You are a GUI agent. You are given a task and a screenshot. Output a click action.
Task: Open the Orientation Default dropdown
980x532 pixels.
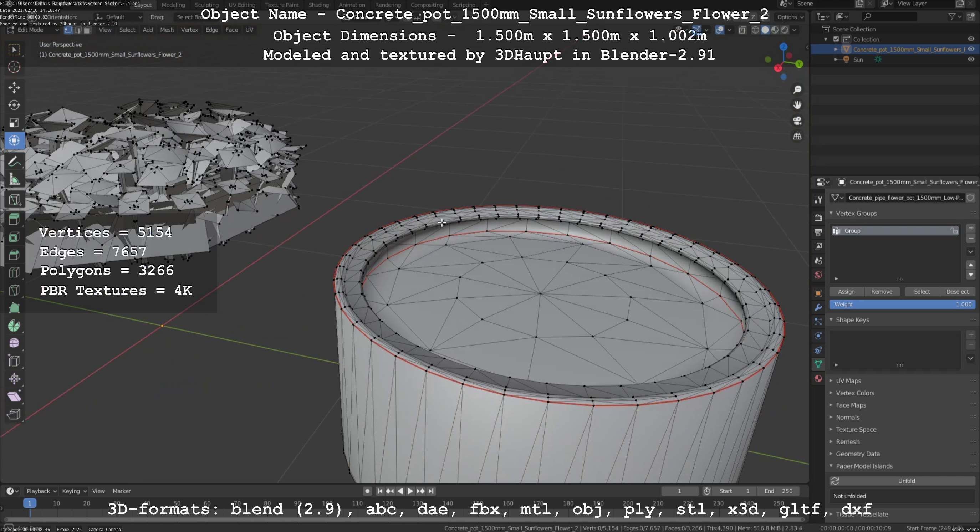click(x=118, y=17)
